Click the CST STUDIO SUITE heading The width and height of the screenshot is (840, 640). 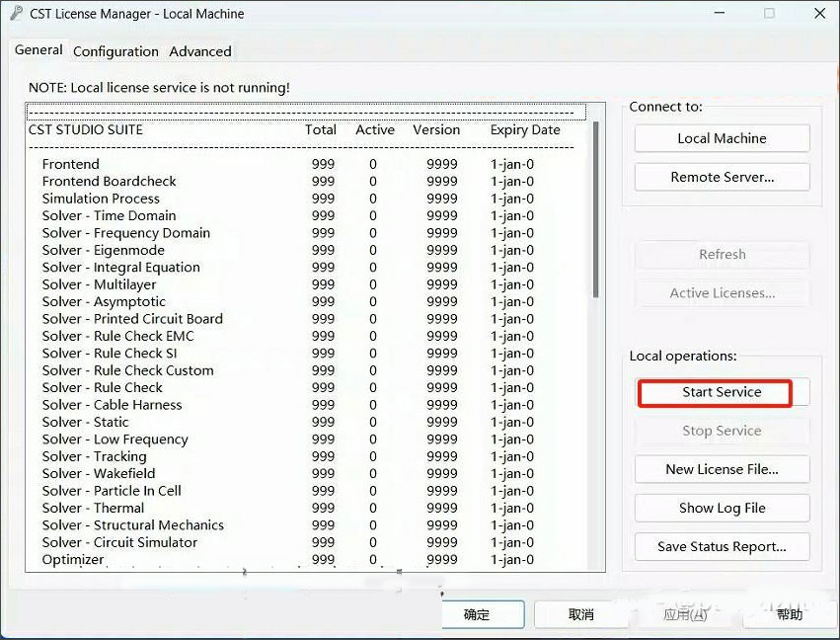point(86,129)
